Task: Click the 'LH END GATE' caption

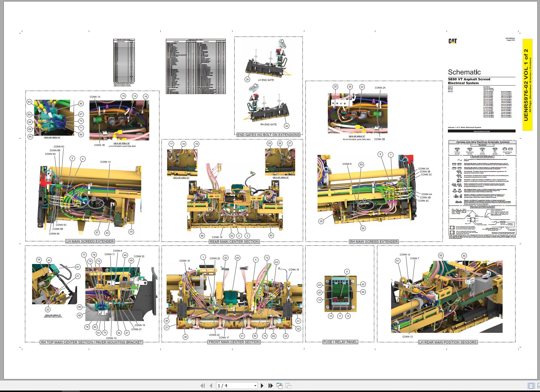Action: coord(266,80)
